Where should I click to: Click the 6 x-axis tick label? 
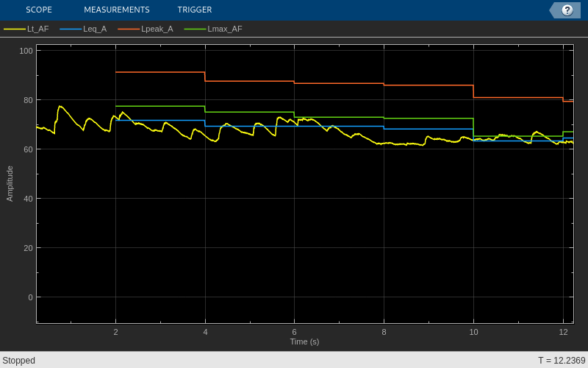(295, 332)
